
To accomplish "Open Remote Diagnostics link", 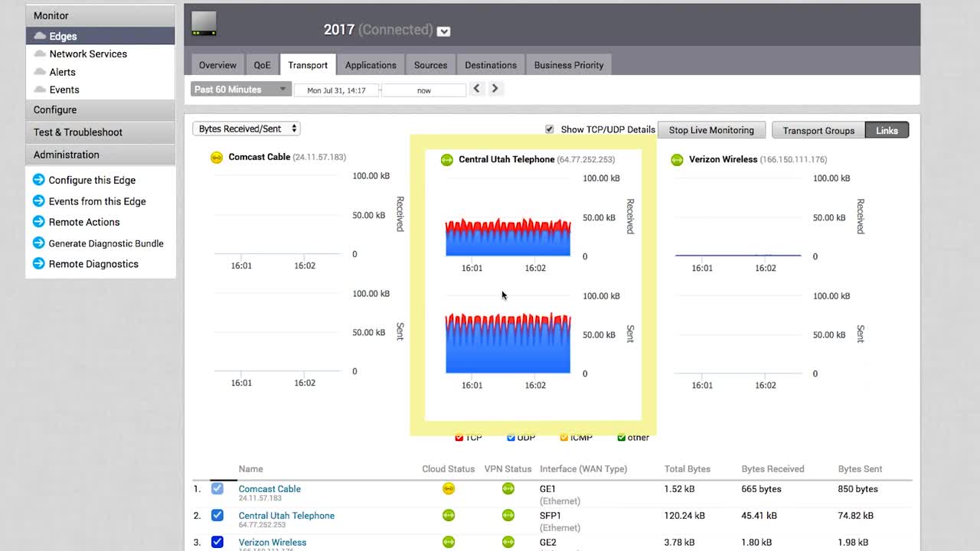I will (93, 264).
